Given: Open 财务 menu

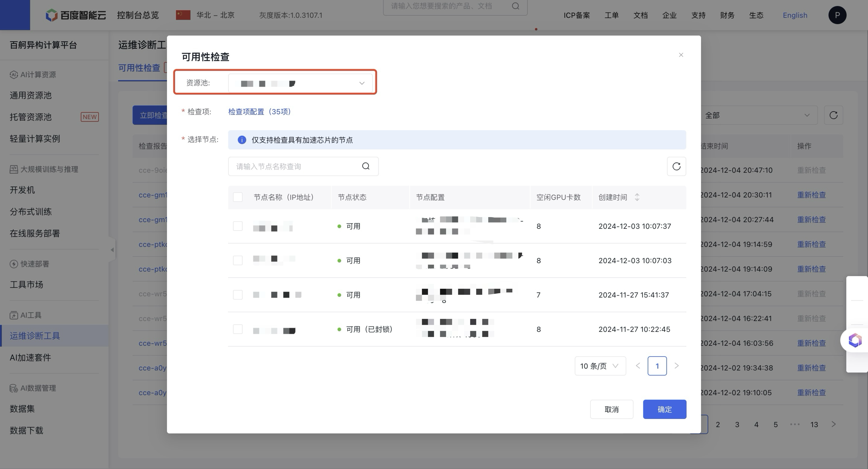Looking at the screenshot, I should coord(727,15).
